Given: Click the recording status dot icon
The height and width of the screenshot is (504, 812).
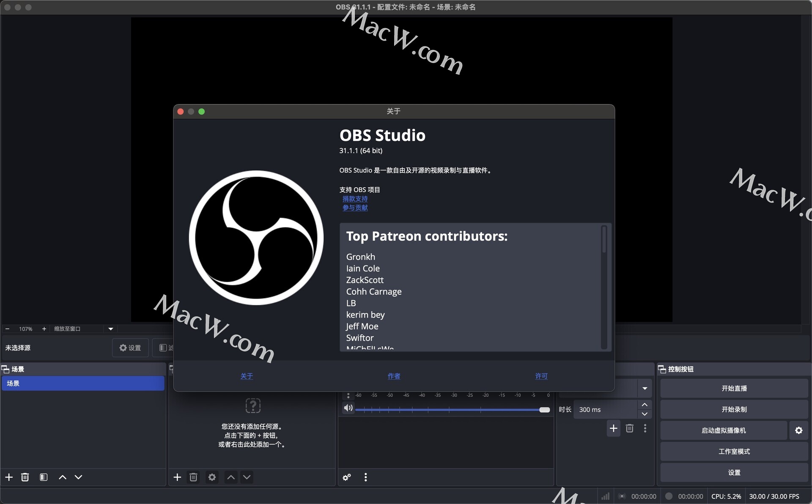Looking at the screenshot, I should click(669, 496).
